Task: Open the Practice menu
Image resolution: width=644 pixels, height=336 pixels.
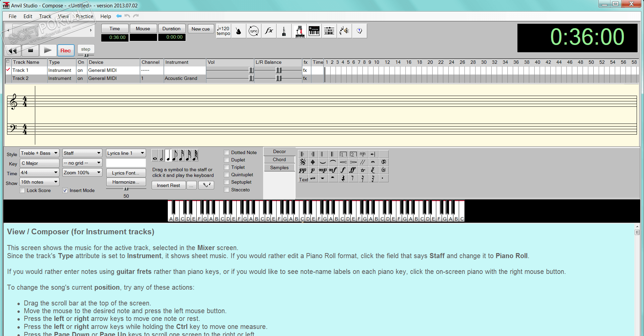Action: 85,16
